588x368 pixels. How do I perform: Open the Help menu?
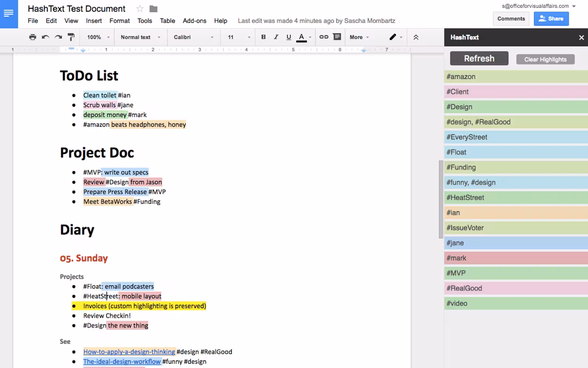click(x=220, y=21)
